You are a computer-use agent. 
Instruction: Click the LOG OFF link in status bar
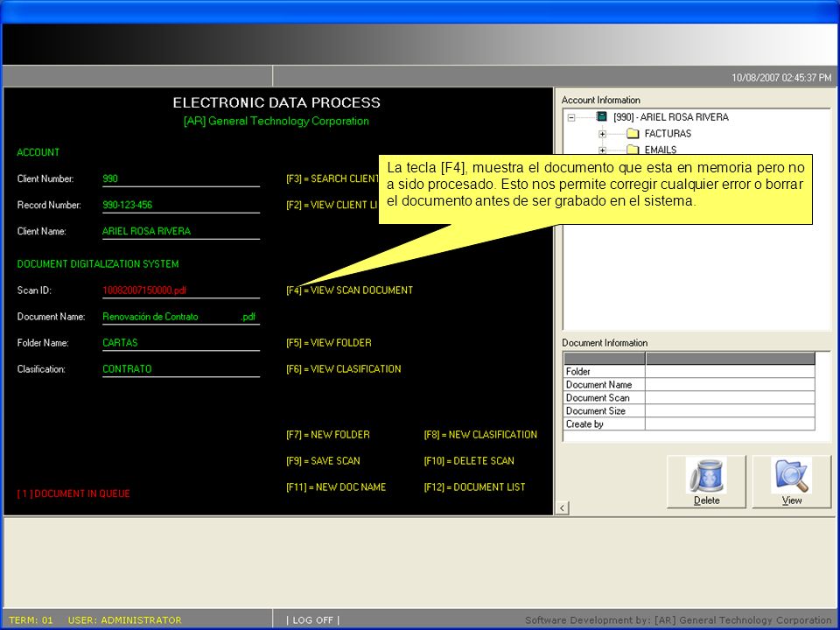coord(313,620)
